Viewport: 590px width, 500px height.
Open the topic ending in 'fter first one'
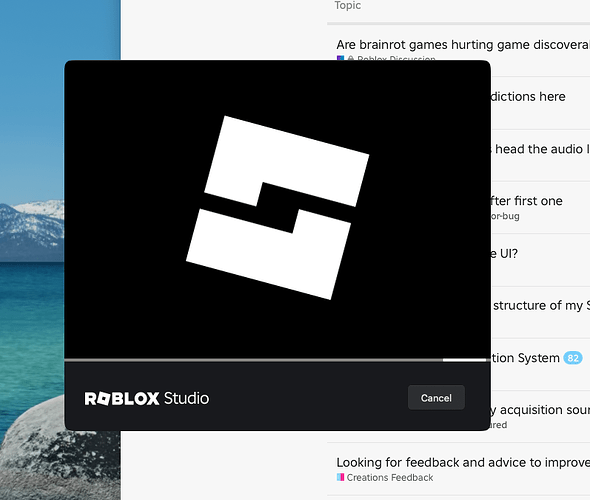[x=527, y=201]
